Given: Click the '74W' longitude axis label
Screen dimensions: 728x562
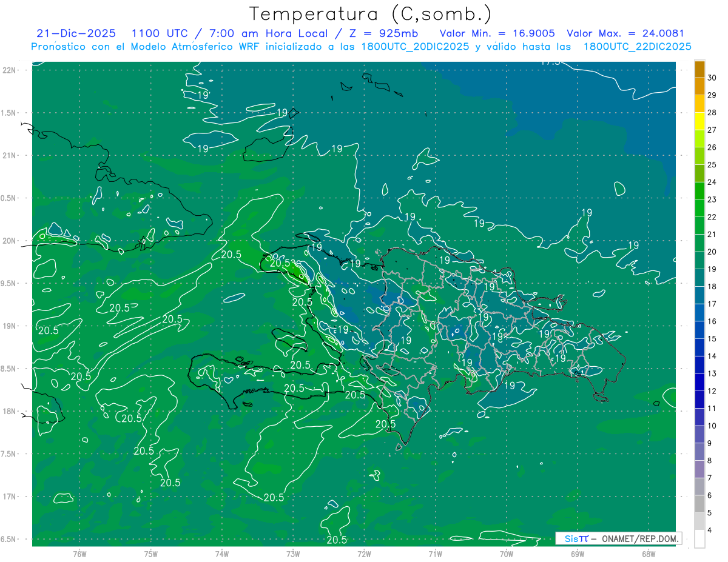Looking at the screenshot, I should point(222,554).
